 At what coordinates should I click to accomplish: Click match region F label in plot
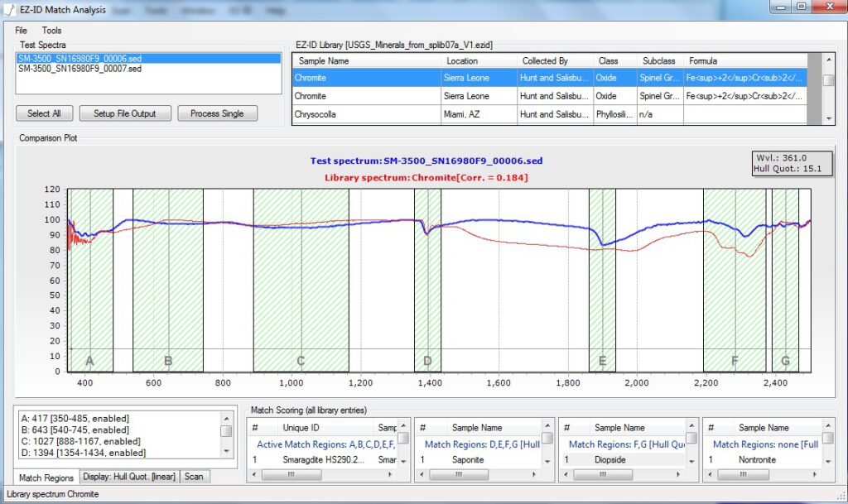[x=734, y=361]
